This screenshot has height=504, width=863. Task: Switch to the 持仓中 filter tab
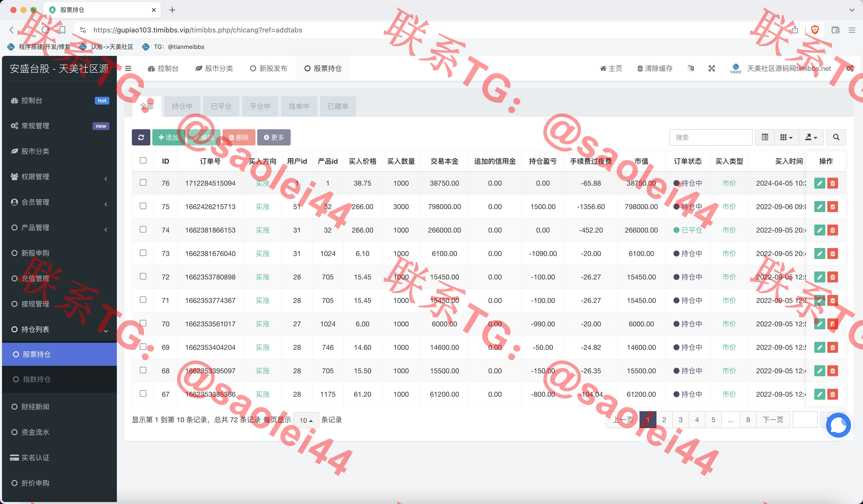(x=182, y=106)
